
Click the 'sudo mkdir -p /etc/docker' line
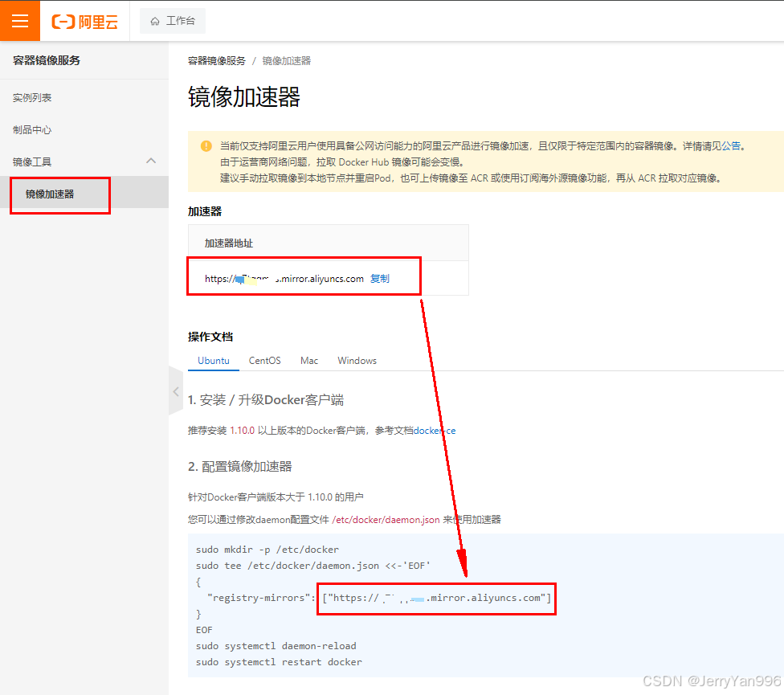[267, 550]
